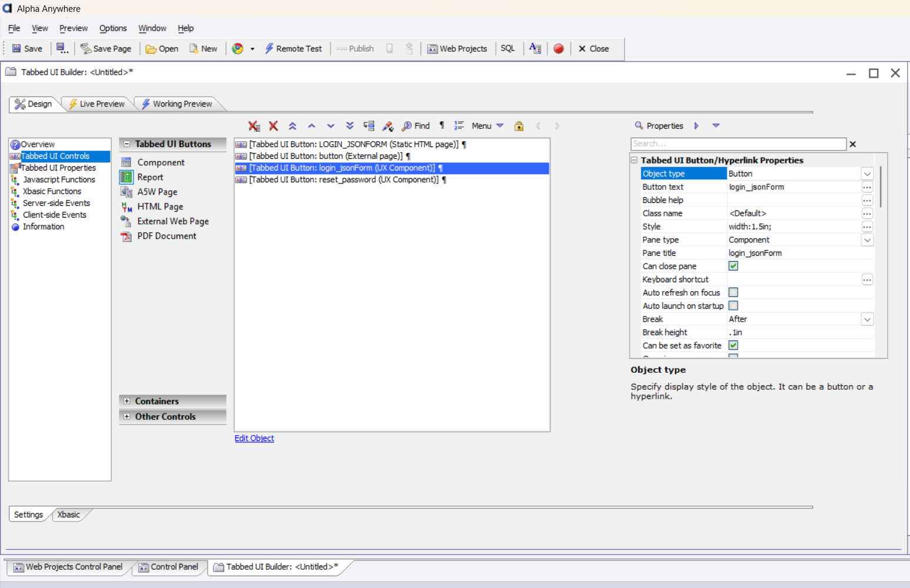Click the Properties search box
This screenshot has width=910, height=588.
pyautogui.click(x=738, y=144)
